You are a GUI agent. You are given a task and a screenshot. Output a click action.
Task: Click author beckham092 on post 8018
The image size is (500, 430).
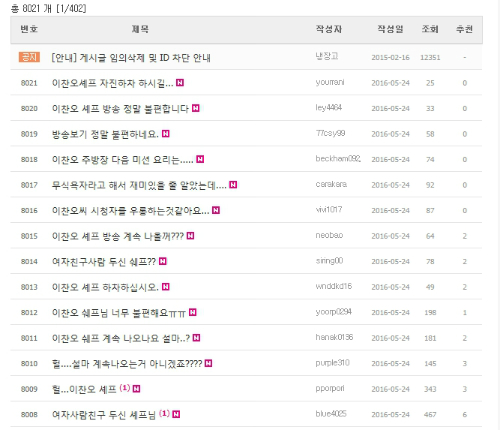[x=338, y=158]
